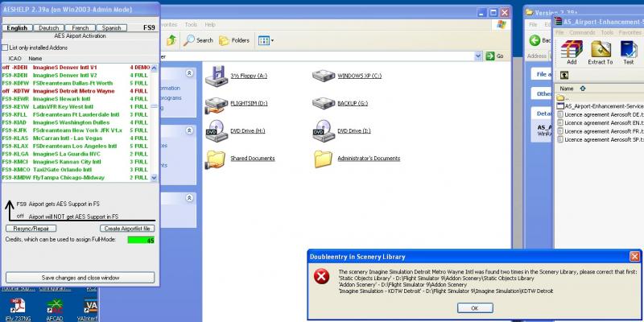Toggle off-KDEN ImagineS Denver Intl V1 row

76,67
